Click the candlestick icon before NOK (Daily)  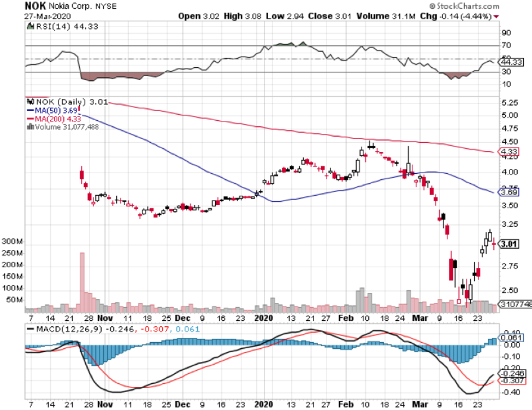(31, 102)
